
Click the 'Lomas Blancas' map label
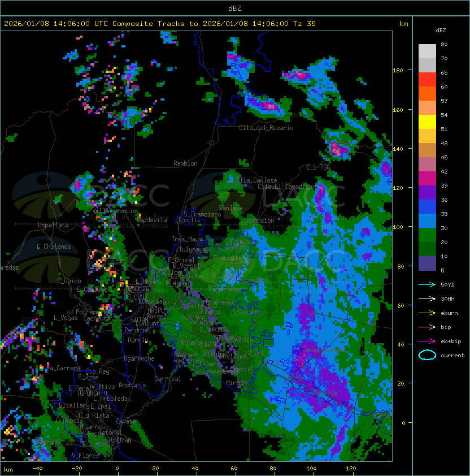click(324, 350)
